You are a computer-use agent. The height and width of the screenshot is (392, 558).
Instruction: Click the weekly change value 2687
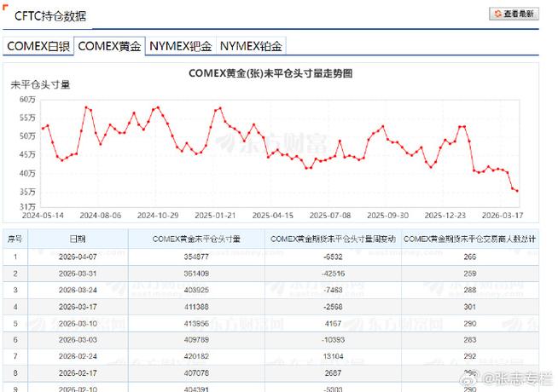[x=333, y=373]
